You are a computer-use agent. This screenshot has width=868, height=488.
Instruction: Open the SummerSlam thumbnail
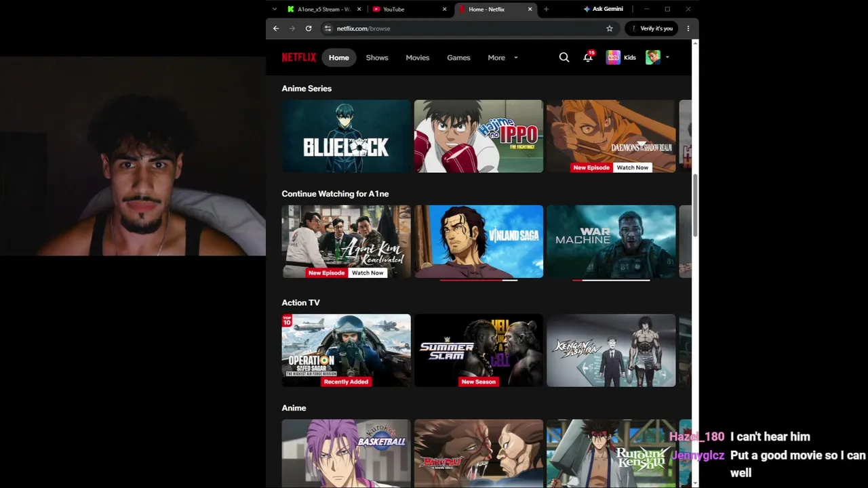click(479, 350)
